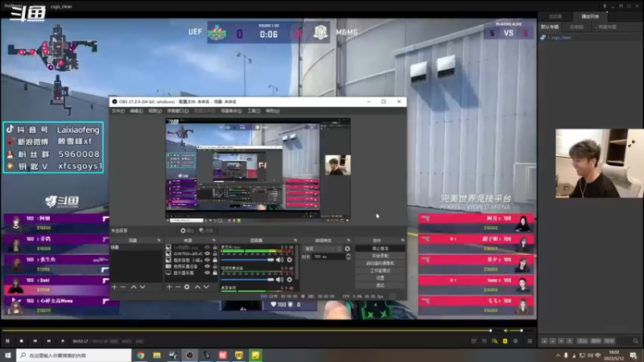Click the eject/open file icon in PotPlayer
644x362 pixels.
pyautogui.click(x=63, y=341)
